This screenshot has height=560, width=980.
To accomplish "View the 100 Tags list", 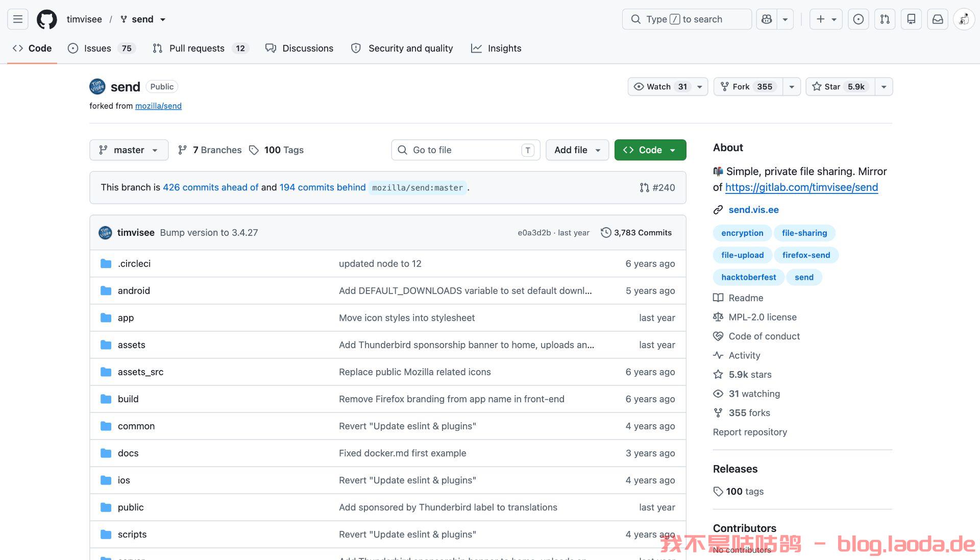I will click(276, 150).
